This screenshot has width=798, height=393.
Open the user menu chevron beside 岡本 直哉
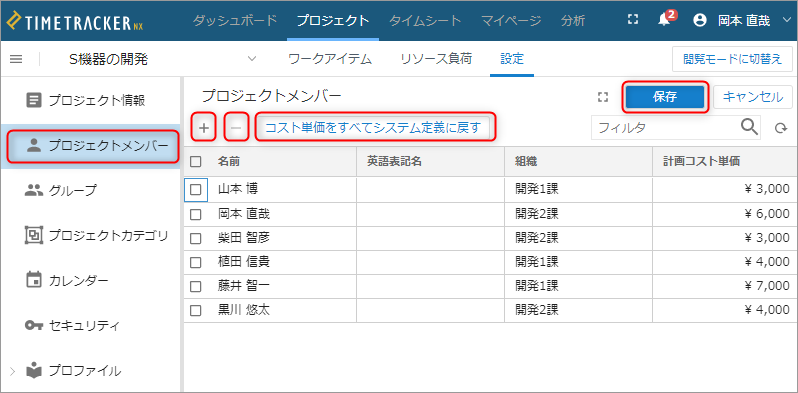tap(786, 20)
